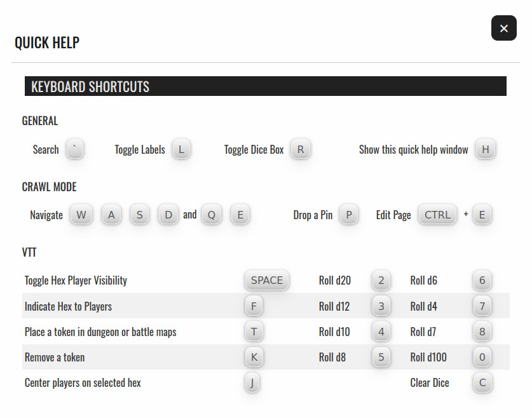Click the SPACE key for hex visibility
The height and width of the screenshot is (418, 532).
(267, 280)
